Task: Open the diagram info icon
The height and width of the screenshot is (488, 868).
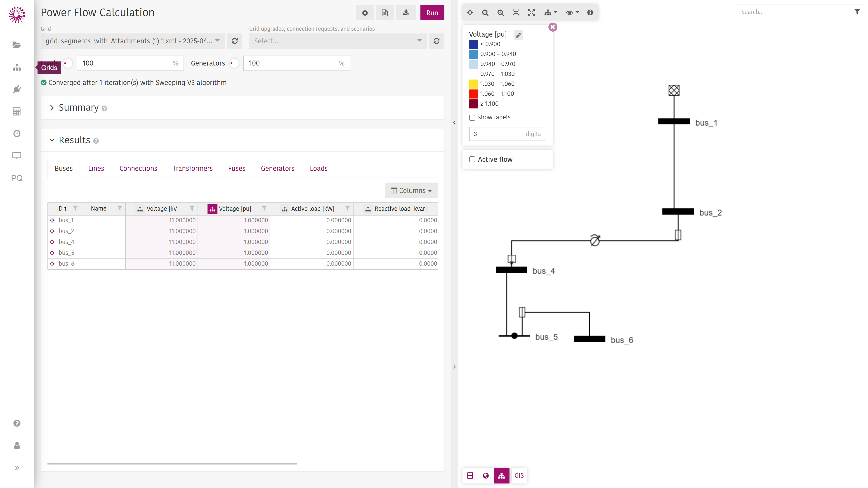Action: pos(590,13)
